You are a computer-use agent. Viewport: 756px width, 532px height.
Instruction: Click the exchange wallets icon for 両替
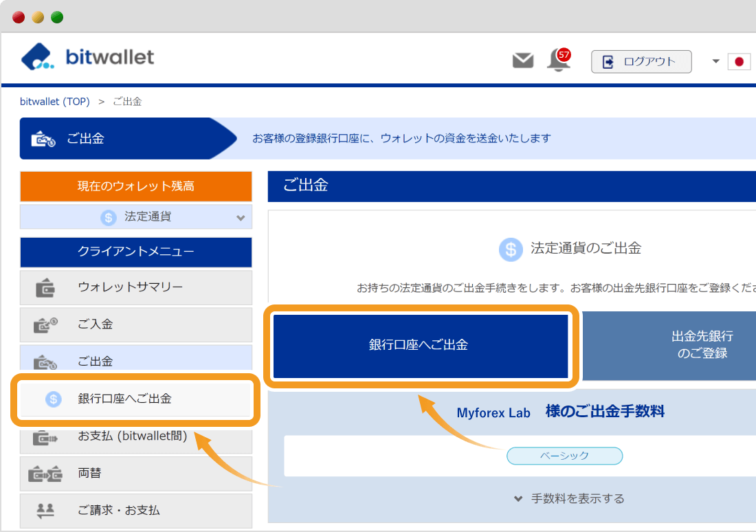[x=45, y=474]
